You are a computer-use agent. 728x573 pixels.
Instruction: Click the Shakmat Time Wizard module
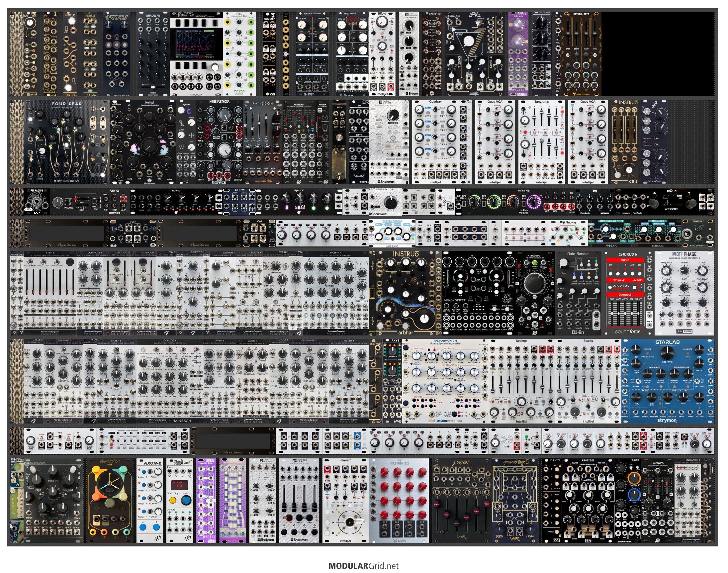point(263,501)
